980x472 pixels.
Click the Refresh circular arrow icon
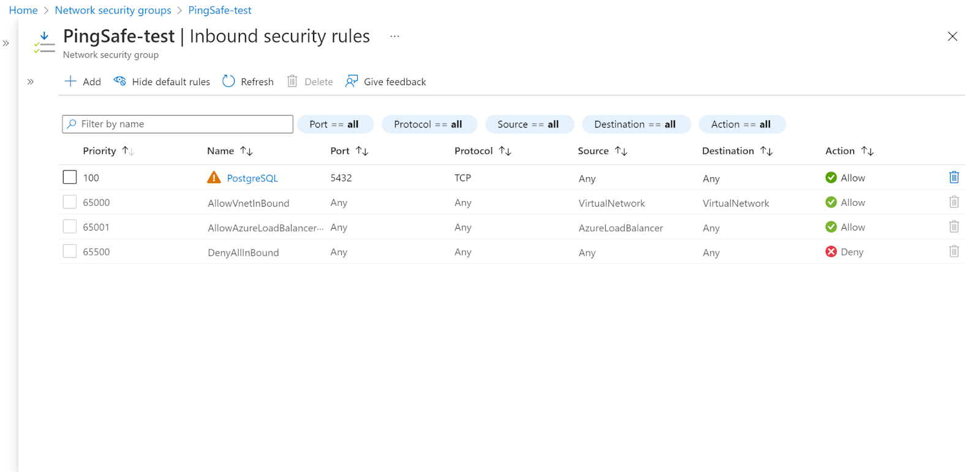point(228,82)
